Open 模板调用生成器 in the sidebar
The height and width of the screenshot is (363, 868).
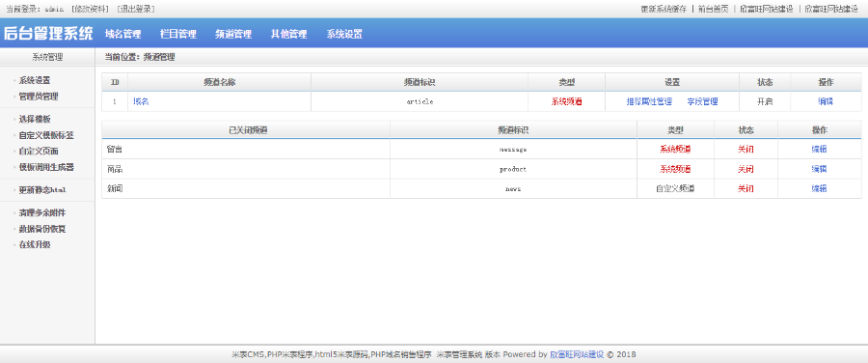(46, 167)
